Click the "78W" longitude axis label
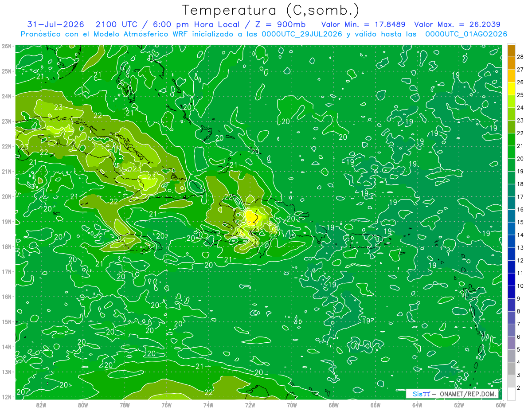The height and width of the screenshot is (411, 532). (125, 405)
